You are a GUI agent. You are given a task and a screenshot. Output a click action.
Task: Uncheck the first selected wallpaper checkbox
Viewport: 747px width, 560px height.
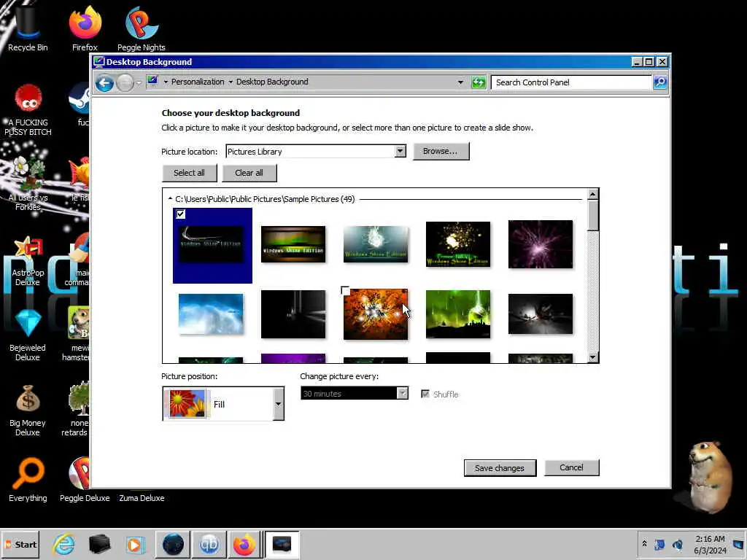click(181, 214)
